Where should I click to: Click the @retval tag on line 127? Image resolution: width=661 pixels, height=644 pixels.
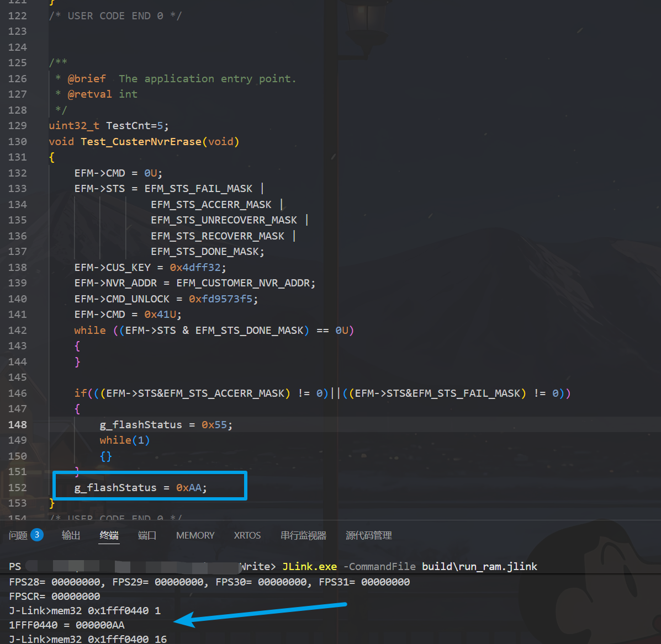tap(90, 94)
